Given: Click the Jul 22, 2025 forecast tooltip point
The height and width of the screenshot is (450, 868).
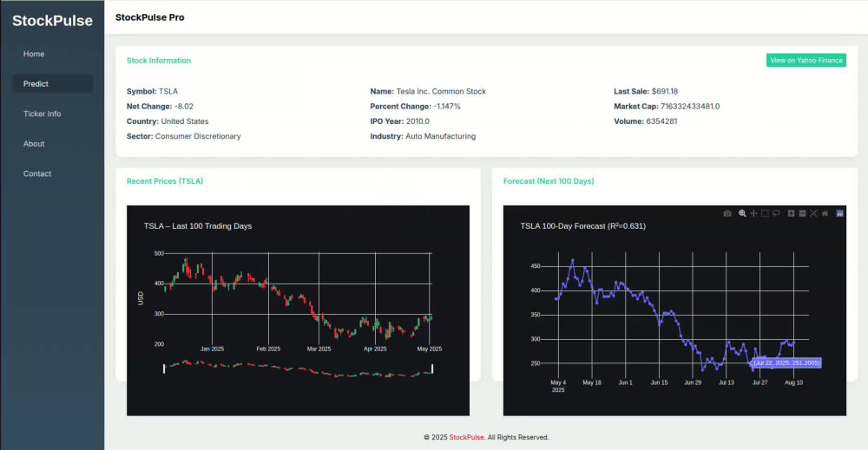Looking at the screenshot, I should click(786, 362).
